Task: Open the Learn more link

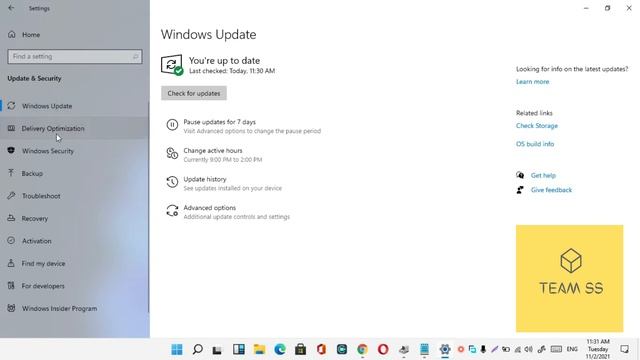Action: [532, 82]
